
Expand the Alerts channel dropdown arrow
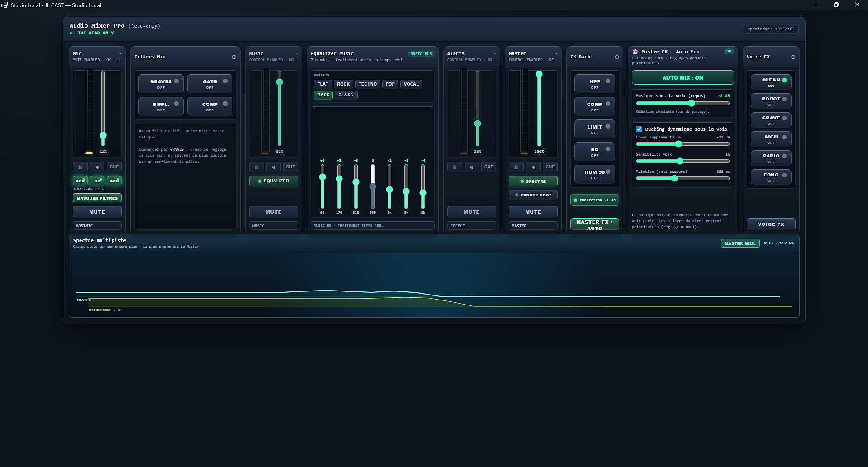(495, 54)
